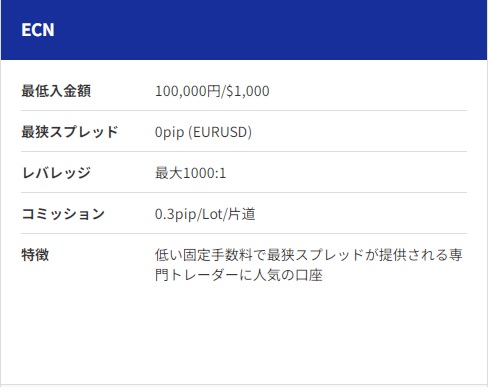Screen dimensions: 489x387
Task: Click the $1,000 amount text
Action: (248, 91)
